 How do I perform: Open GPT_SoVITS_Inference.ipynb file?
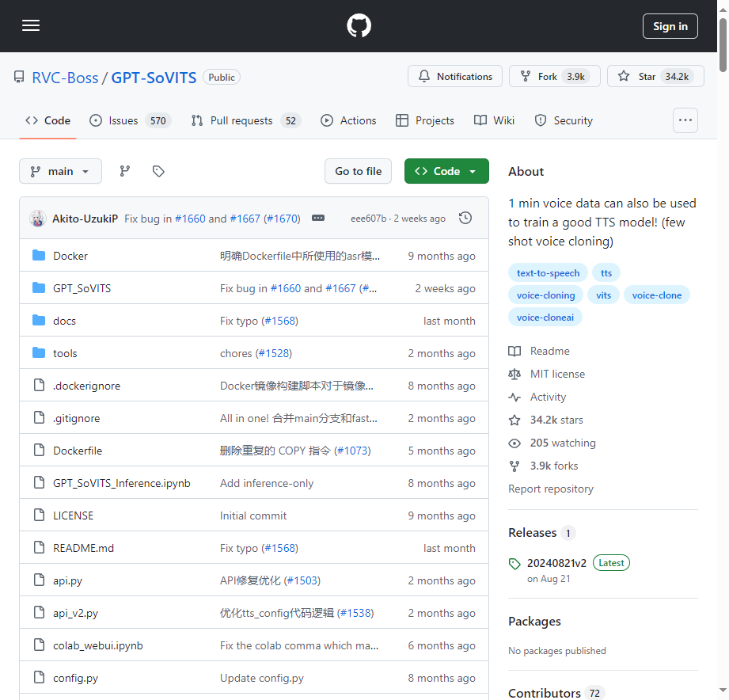point(122,483)
